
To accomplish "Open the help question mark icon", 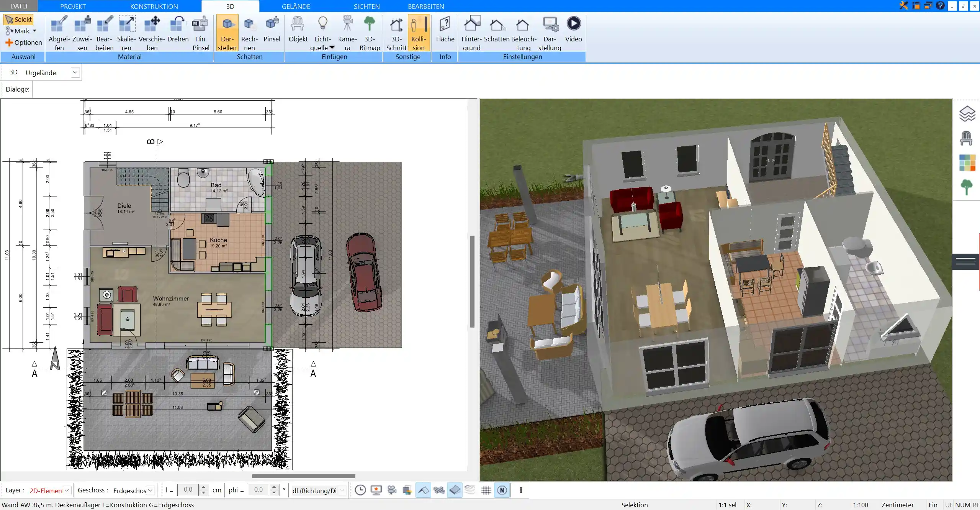I will pyautogui.click(x=940, y=5).
